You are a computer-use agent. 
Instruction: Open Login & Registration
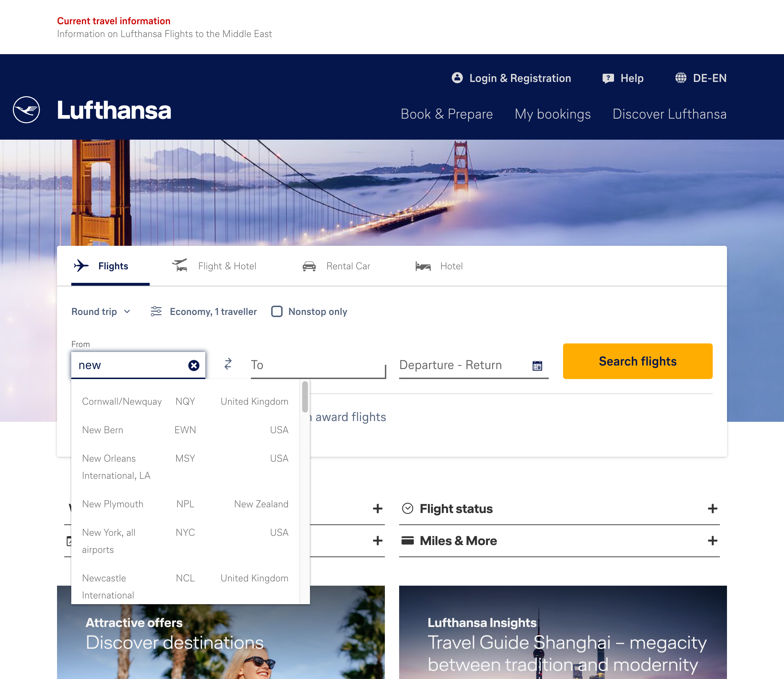pos(512,78)
